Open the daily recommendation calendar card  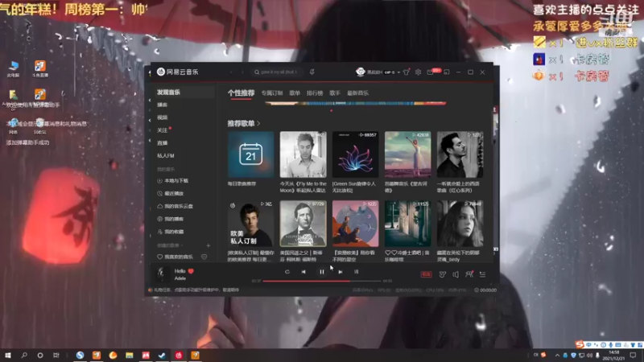(x=251, y=154)
